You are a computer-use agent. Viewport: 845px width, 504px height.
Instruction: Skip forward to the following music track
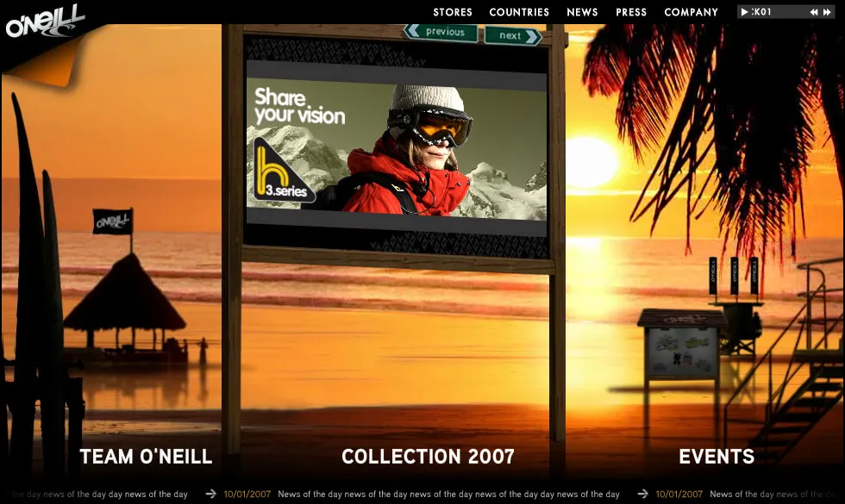pyautogui.click(x=827, y=12)
